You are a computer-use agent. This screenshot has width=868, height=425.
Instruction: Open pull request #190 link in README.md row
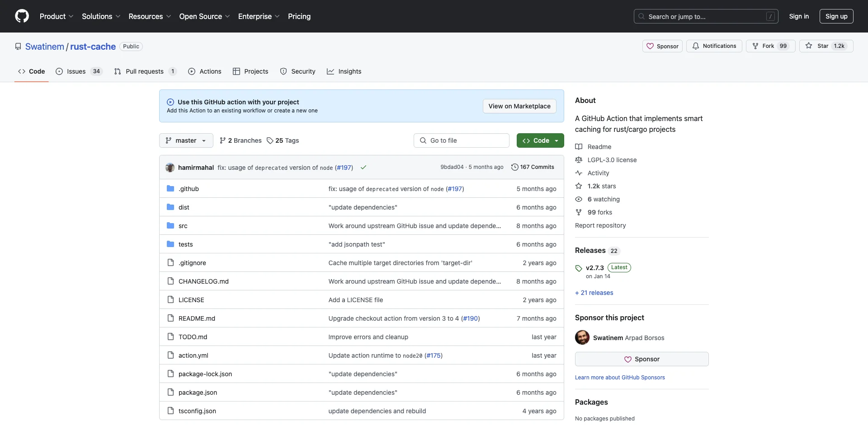pyautogui.click(x=471, y=318)
